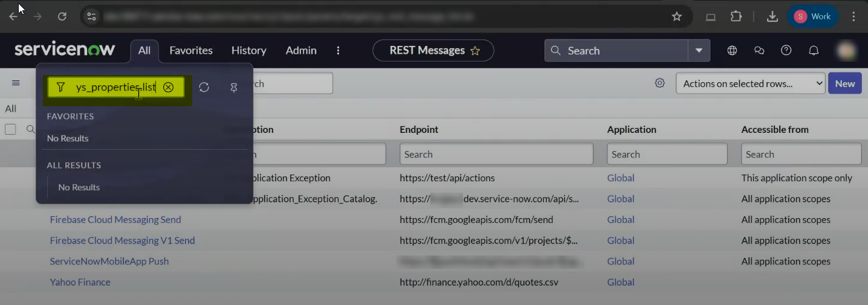Click the New button
Image resolution: width=868 pixels, height=305 pixels.
844,83
